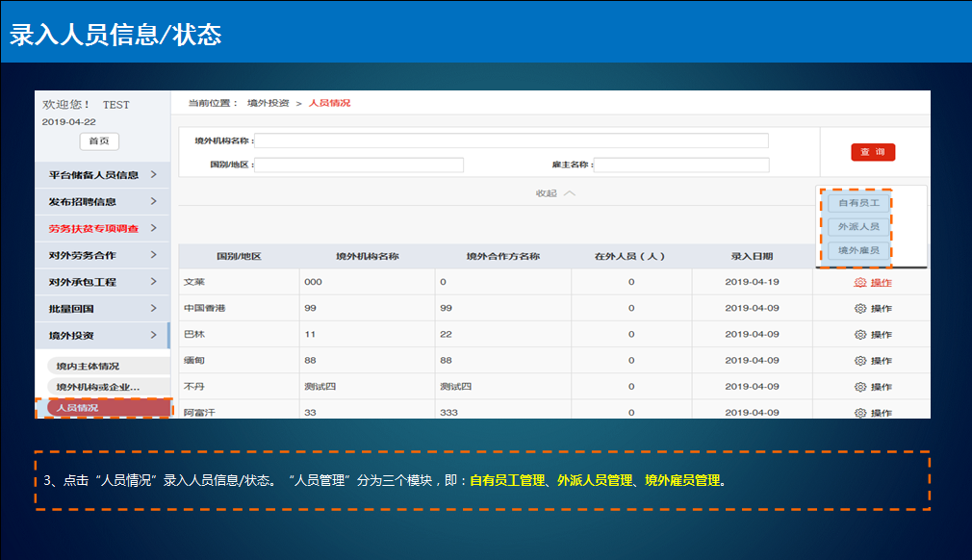Collapse the search panel with 收起 arrow

[x=555, y=193]
